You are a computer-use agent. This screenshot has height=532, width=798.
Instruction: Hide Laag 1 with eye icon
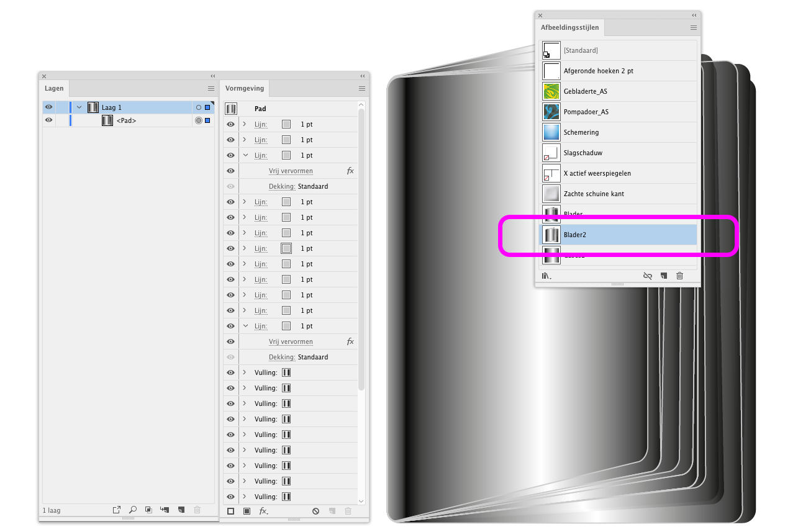tap(48, 107)
